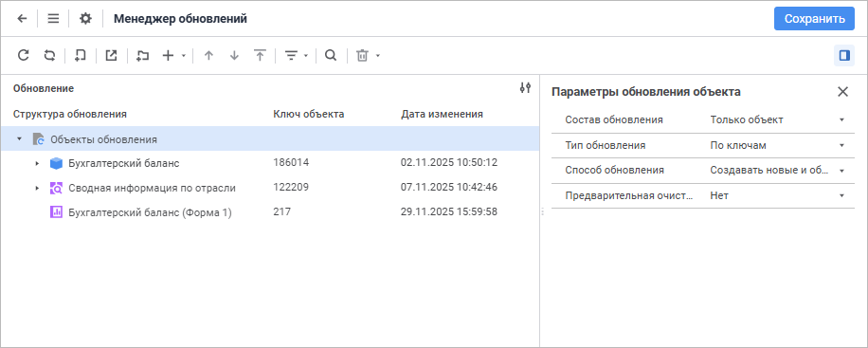Click the open-in-external-window icon
Screen dimensions: 868x348
coord(111,55)
